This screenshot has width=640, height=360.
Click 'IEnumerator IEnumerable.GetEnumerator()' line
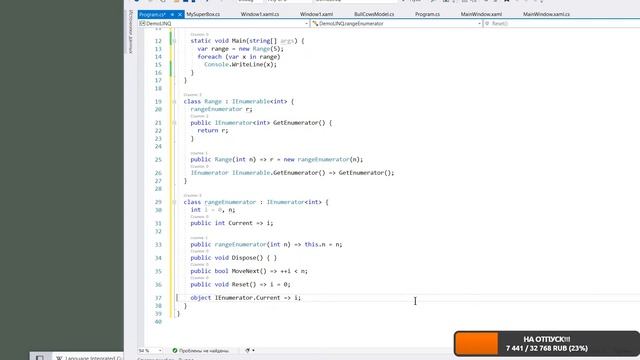(292, 173)
